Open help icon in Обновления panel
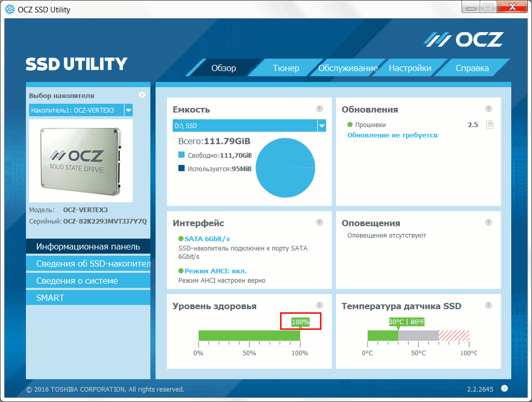This screenshot has width=532, height=402. point(488,108)
